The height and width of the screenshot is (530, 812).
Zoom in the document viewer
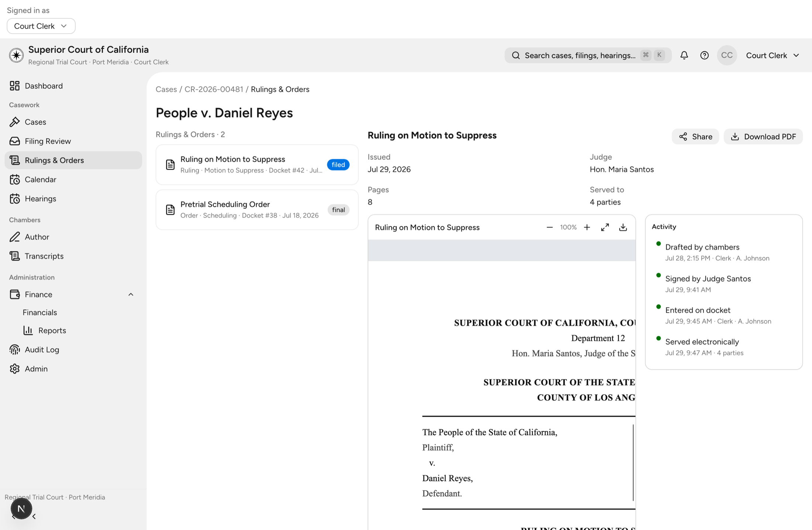(x=587, y=227)
